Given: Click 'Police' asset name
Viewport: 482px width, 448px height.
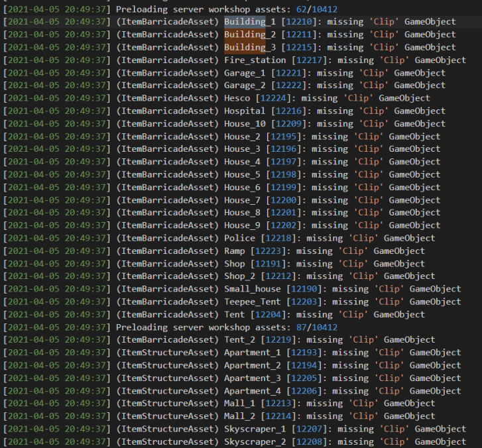Looking at the screenshot, I should pos(239,238).
